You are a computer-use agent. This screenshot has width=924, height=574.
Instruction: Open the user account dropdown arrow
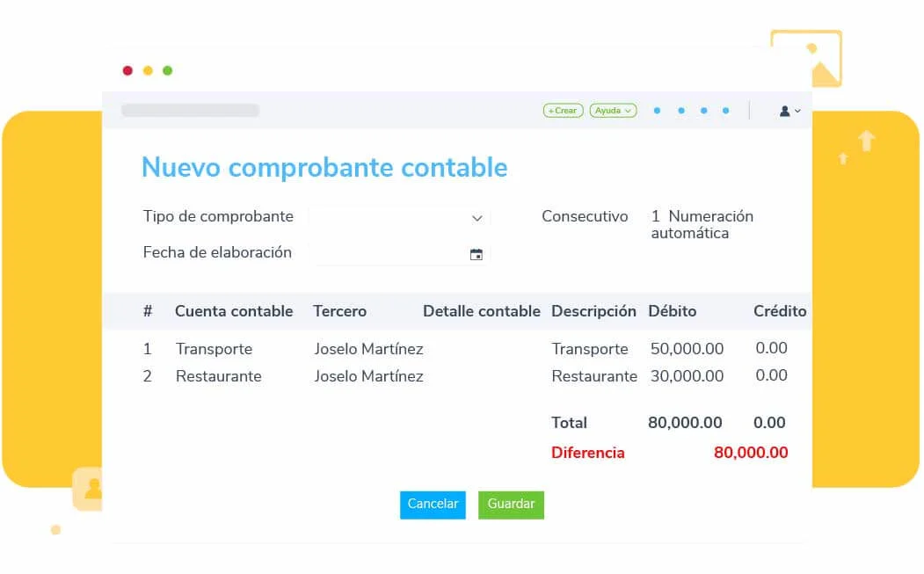pyautogui.click(x=798, y=110)
